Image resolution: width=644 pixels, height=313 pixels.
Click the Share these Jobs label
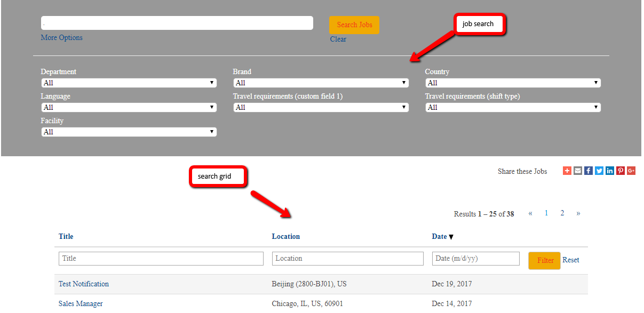tap(523, 171)
